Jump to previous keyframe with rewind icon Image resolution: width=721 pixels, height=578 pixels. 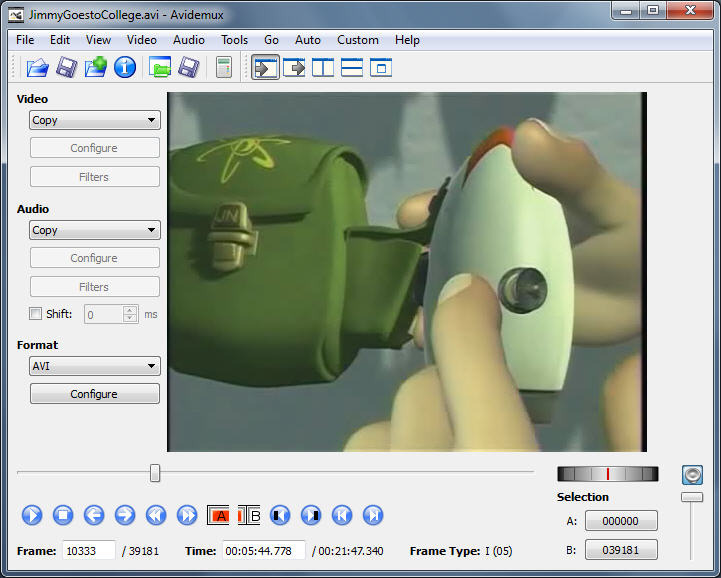click(156, 515)
